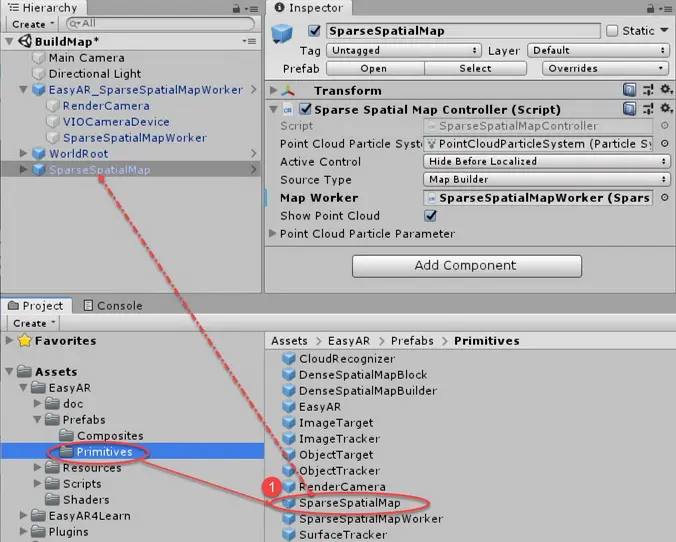Select the ImageTarget prefab
The width and height of the screenshot is (676, 542).
click(x=328, y=422)
